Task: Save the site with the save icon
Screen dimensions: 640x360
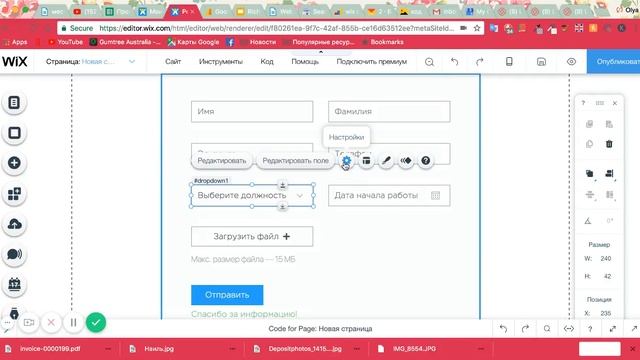Action: [541, 62]
